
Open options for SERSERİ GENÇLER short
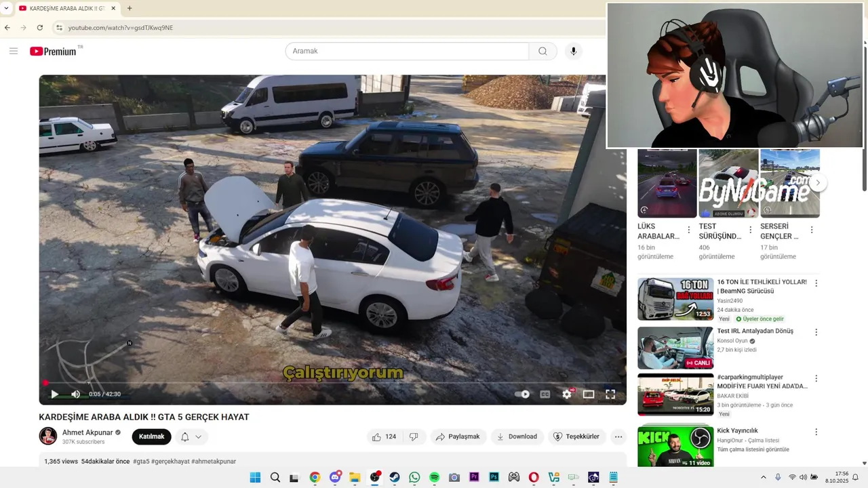(812, 230)
